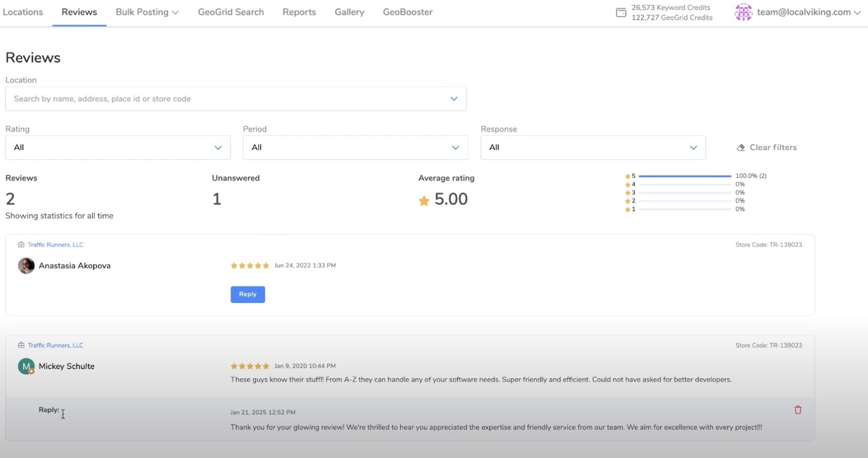Click store icon beside first Traffic Runners
The height and width of the screenshot is (458, 868).
(21, 245)
